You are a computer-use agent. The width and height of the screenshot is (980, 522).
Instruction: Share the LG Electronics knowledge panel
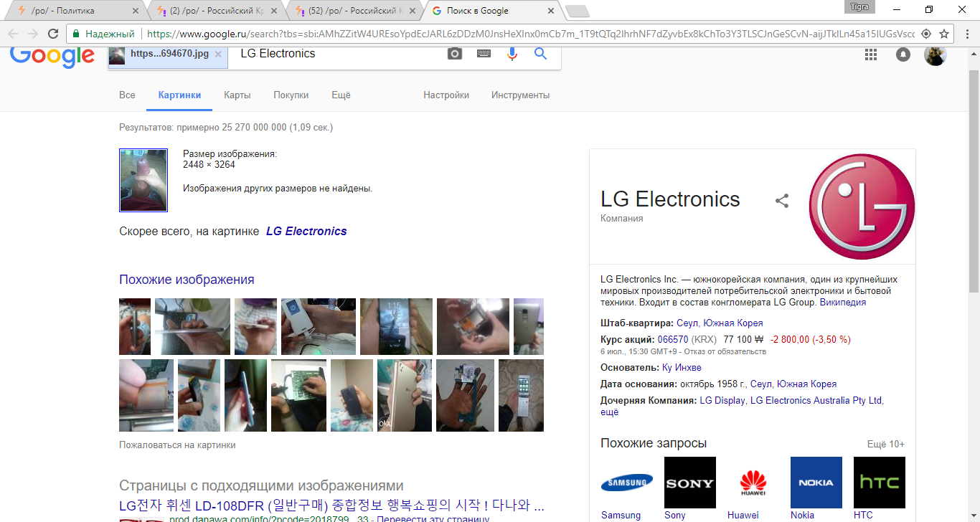[782, 201]
